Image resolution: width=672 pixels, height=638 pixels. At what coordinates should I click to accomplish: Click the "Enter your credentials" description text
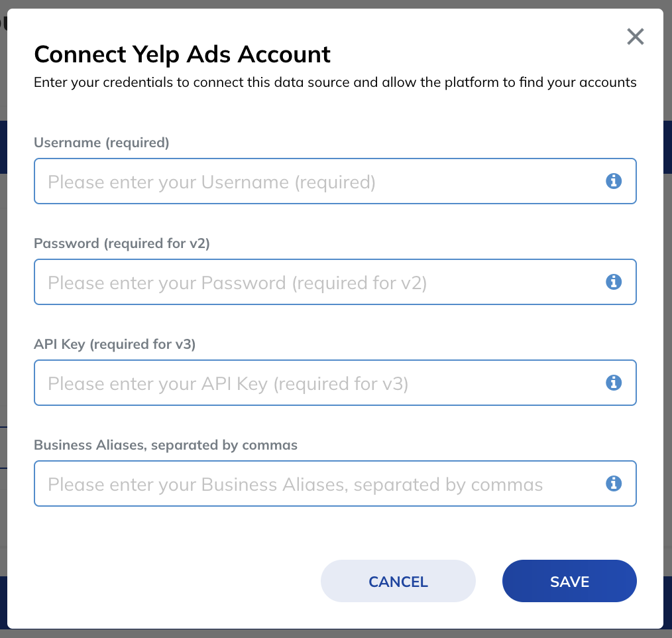tap(335, 82)
